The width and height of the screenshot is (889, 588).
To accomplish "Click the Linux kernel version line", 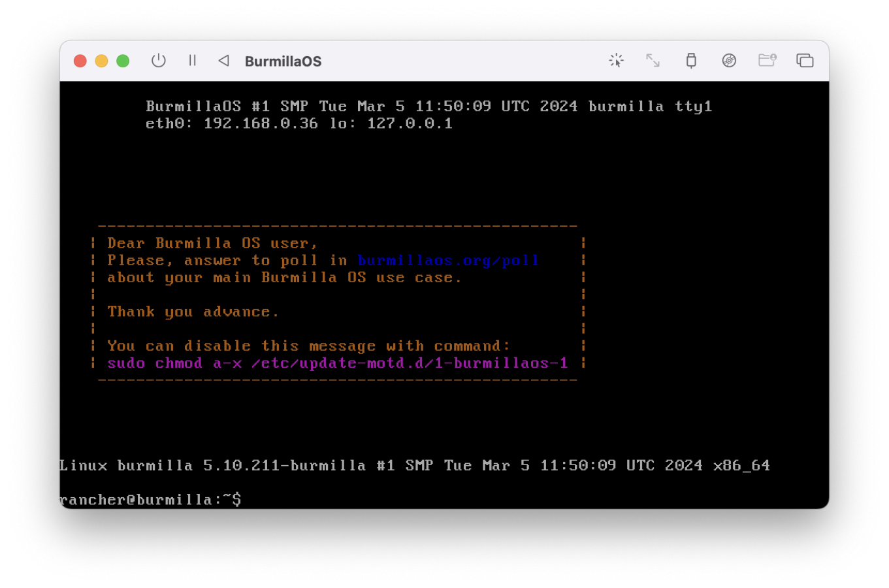I will tap(414, 465).
